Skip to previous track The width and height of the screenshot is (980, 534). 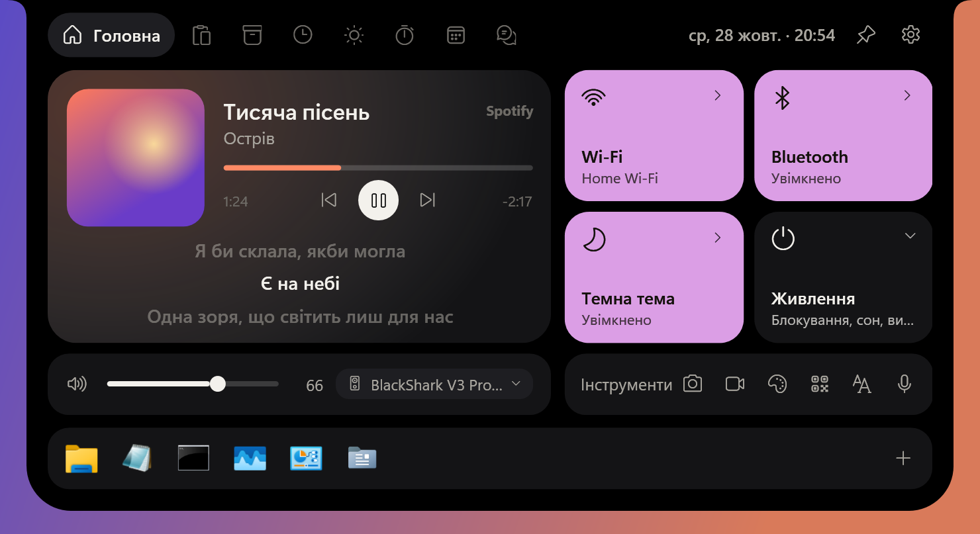pyautogui.click(x=329, y=200)
